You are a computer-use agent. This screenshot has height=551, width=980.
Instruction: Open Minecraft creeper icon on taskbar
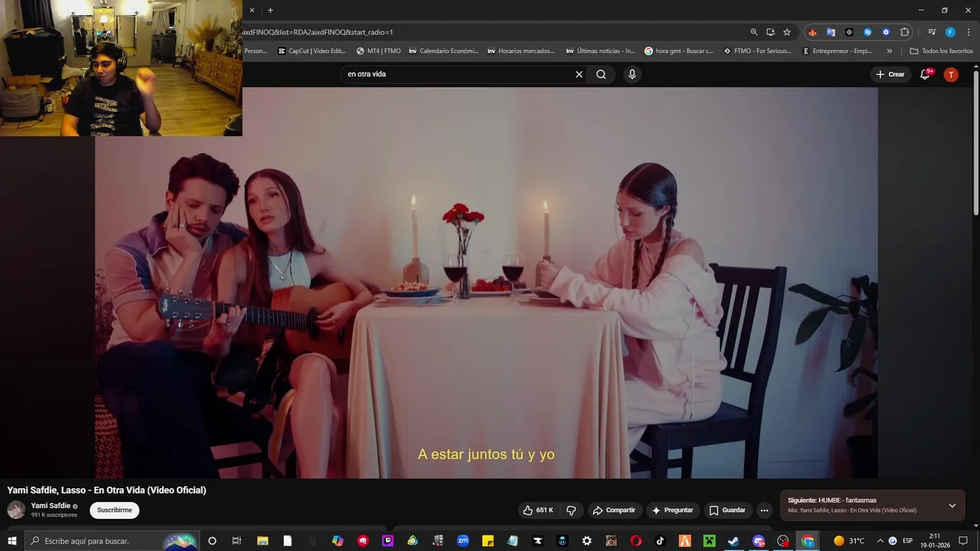709,541
